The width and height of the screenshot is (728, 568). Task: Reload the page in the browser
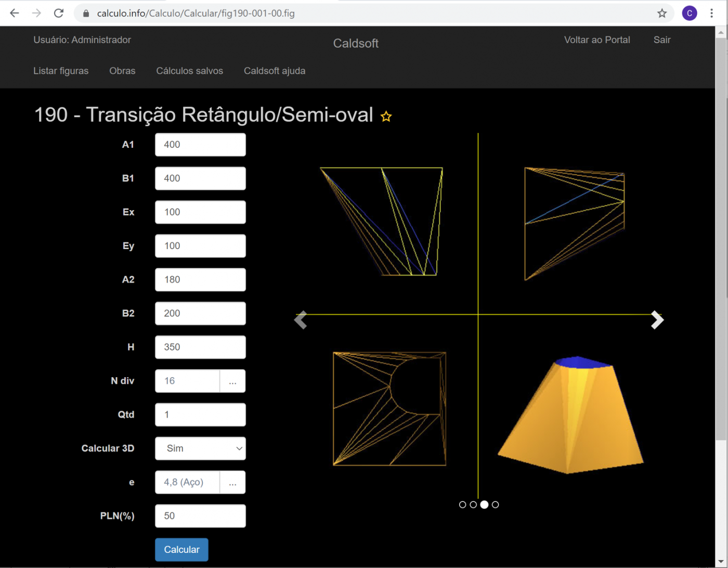(59, 14)
